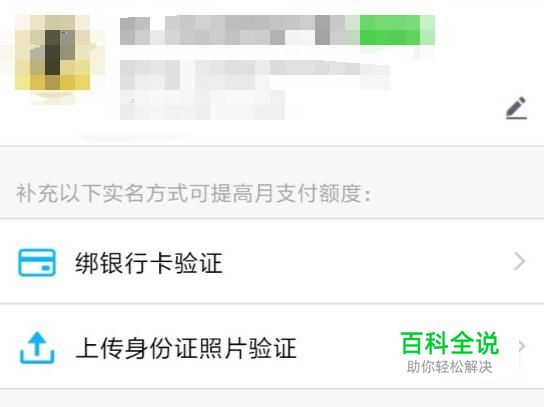Tap the pencil edit icon
Viewport: 544px width, 407px height.
pyautogui.click(x=516, y=108)
